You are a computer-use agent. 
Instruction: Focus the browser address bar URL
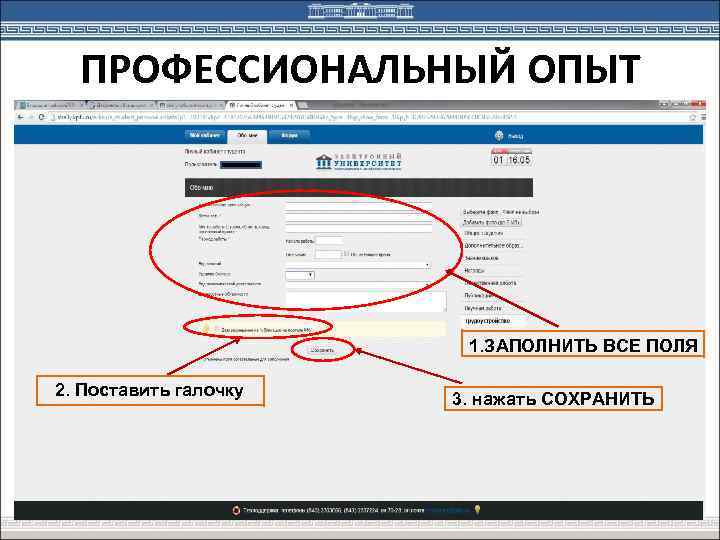(285, 118)
